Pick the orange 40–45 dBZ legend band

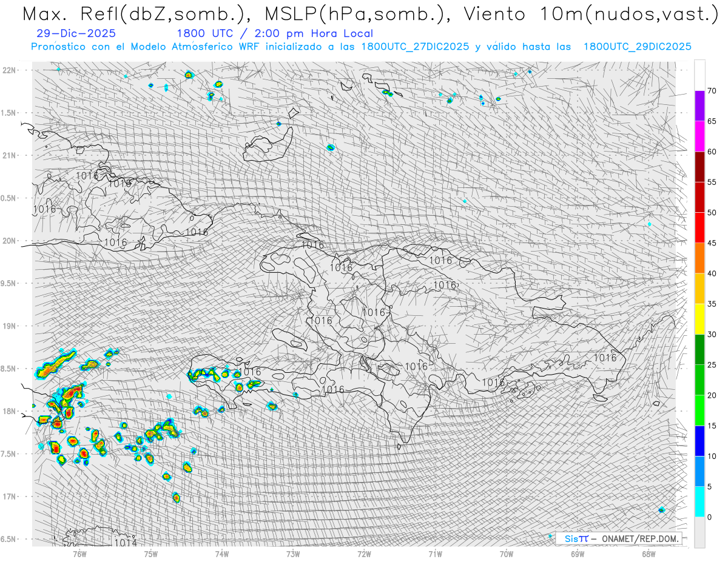point(699,258)
